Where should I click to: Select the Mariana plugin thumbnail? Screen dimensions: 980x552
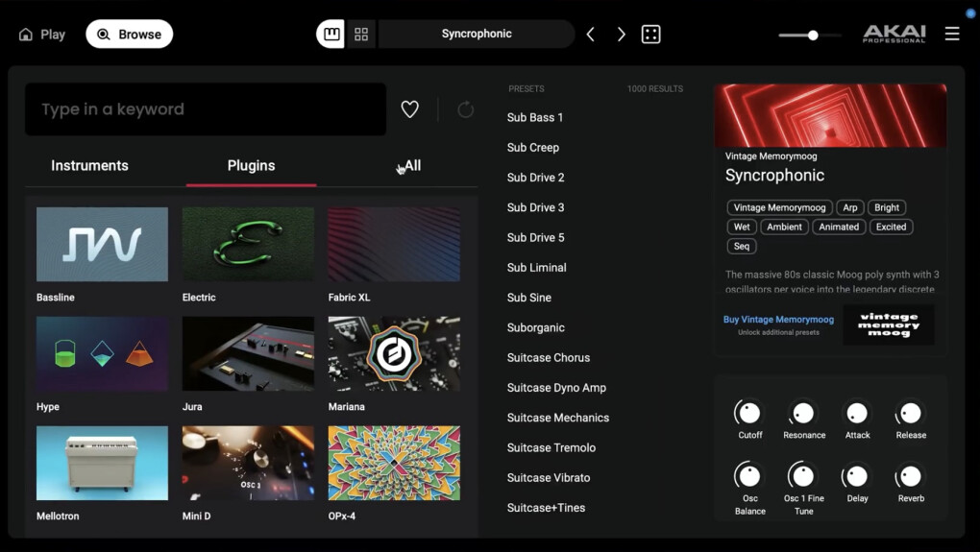tap(394, 353)
